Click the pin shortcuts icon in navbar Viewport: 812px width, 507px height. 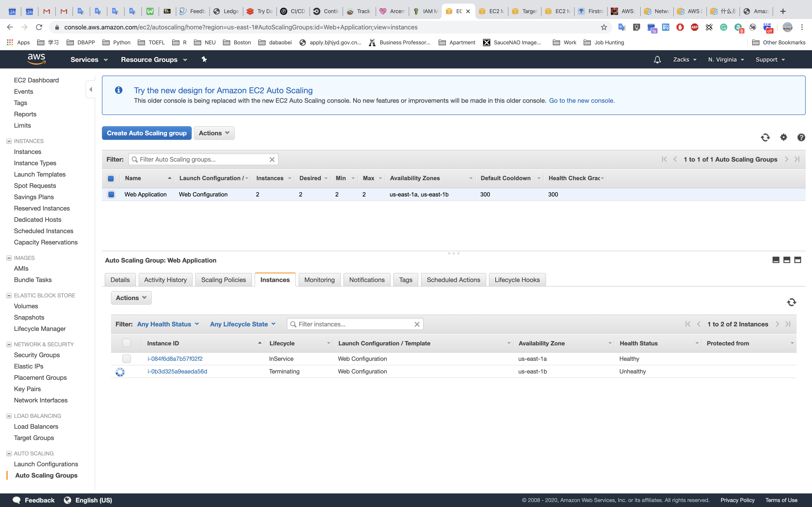coord(204,59)
